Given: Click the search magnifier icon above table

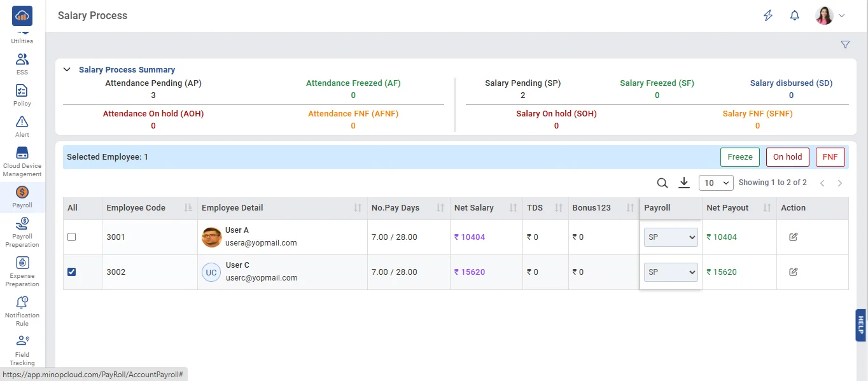Looking at the screenshot, I should (662, 183).
